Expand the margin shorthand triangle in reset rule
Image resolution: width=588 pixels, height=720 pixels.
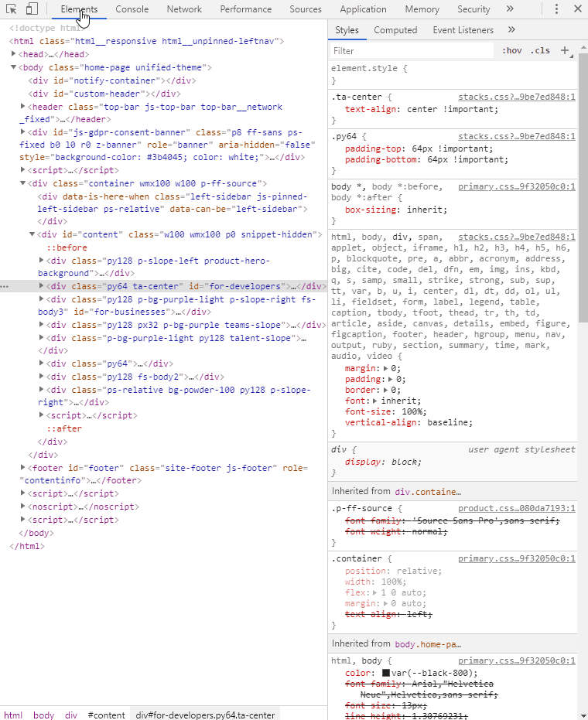pyautogui.click(x=386, y=368)
